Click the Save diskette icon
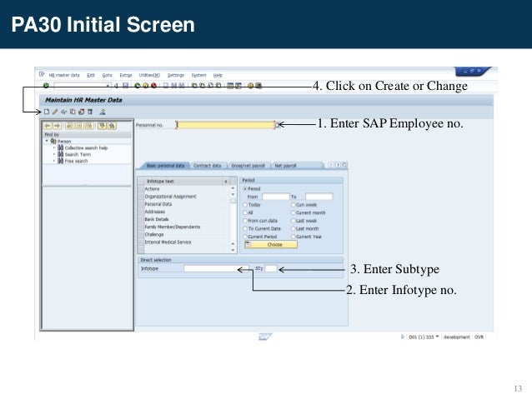 [x=125, y=85]
